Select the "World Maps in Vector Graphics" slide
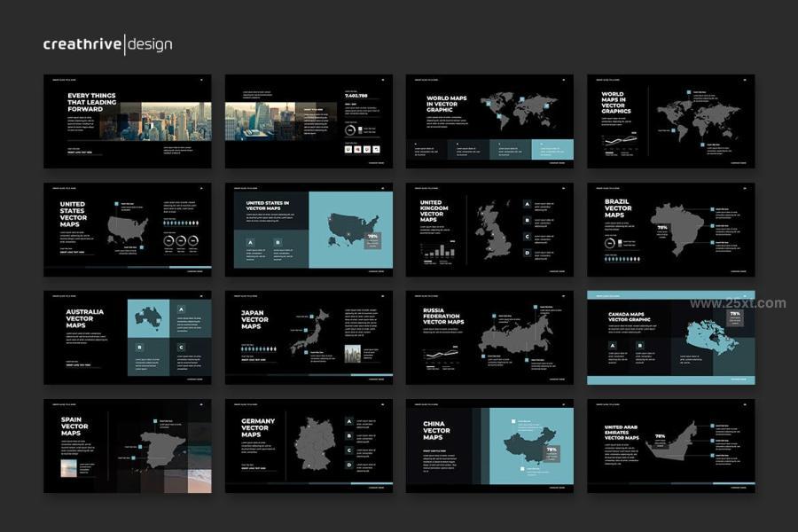The width and height of the screenshot is (798, 532). tap(671, 121)
